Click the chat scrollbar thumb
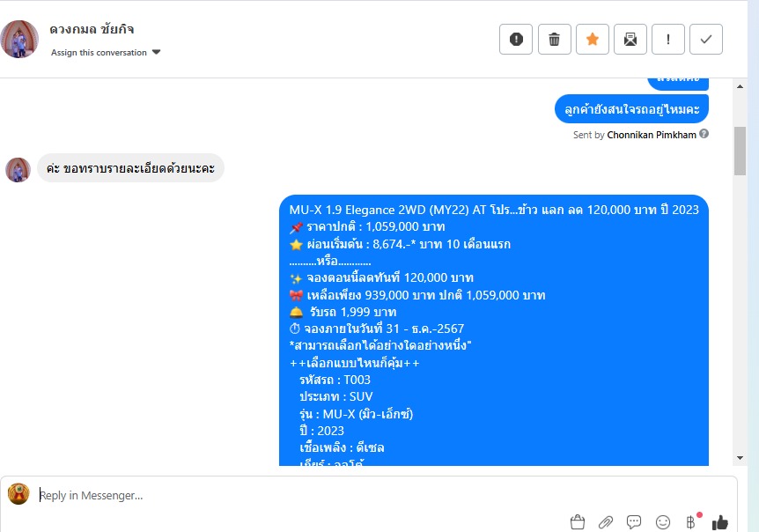The image size is (759, 532). tap(740, 151)
